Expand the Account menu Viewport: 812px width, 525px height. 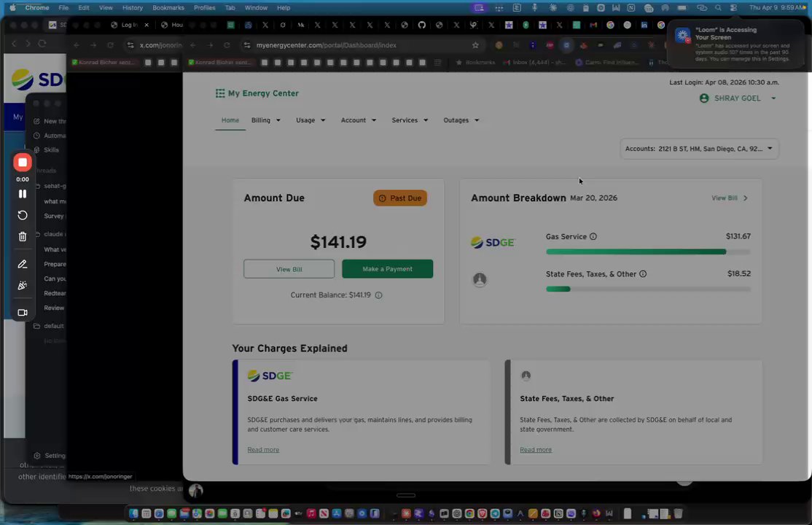point(359,120)
